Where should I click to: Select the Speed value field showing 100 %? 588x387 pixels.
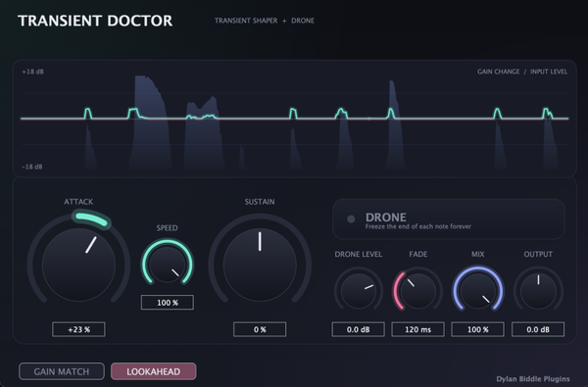click(x=168, y=302)
